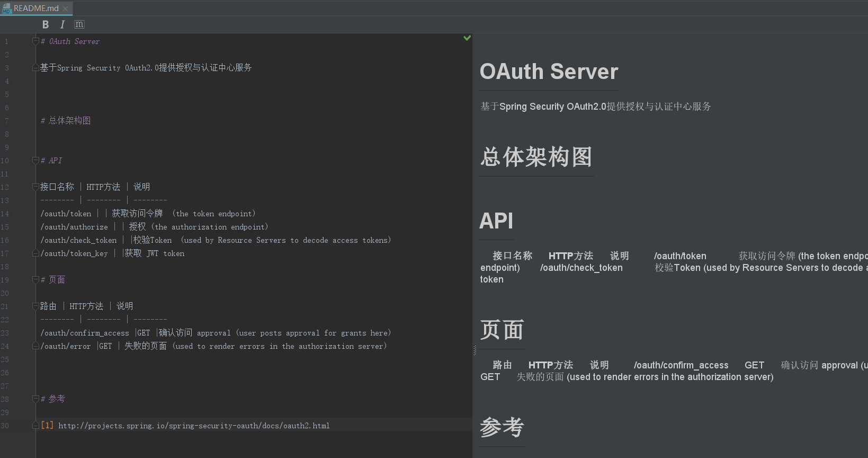Image resolution: width=868 pixels, height=458 pixels.
Task: Click the fold marker at the /oauth/token_key line
Action: point(35,253)
